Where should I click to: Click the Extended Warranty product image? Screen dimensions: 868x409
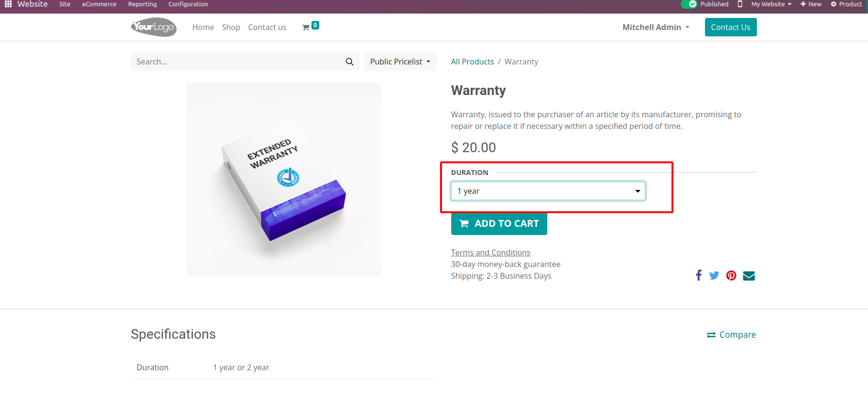point(283,179)
